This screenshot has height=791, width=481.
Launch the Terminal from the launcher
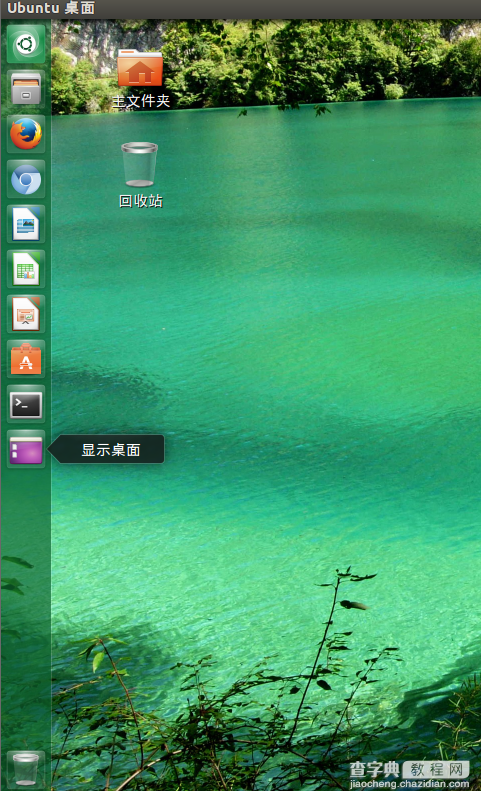(x=26, y=404)
